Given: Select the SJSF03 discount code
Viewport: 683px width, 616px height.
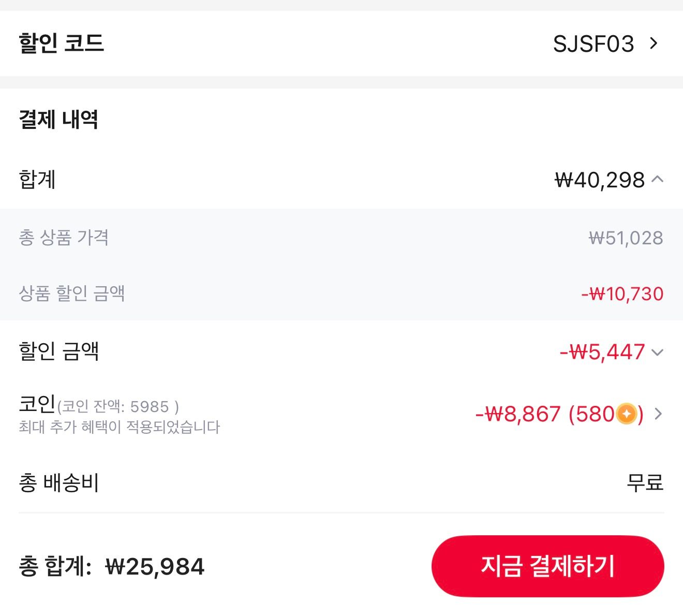Looking at the screenshot, I should [593, 43].
